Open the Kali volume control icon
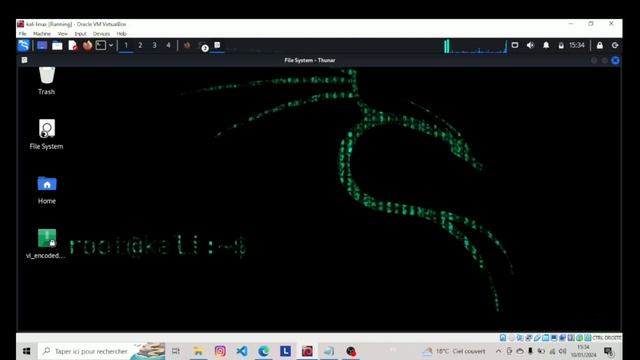 click(530, 45)
